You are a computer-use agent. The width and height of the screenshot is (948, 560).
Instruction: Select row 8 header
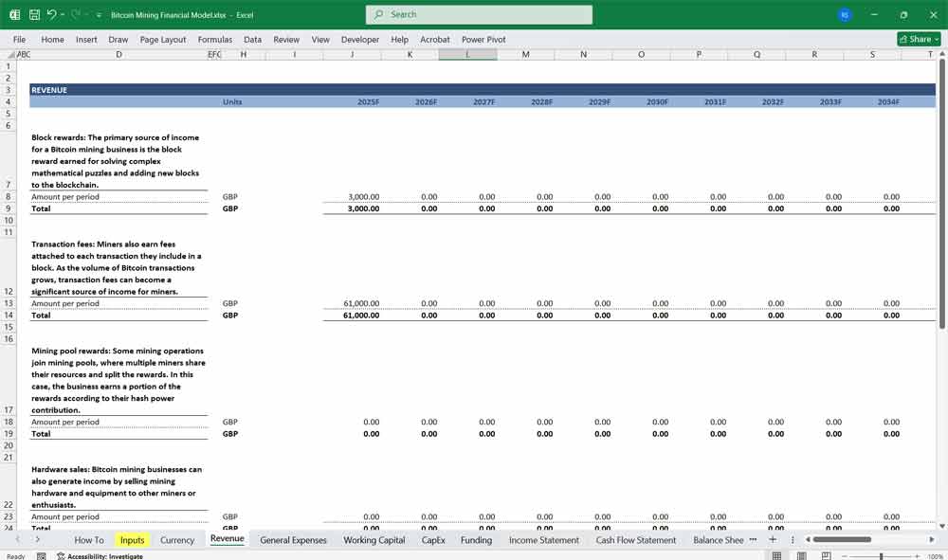click(x=8, y=196)
